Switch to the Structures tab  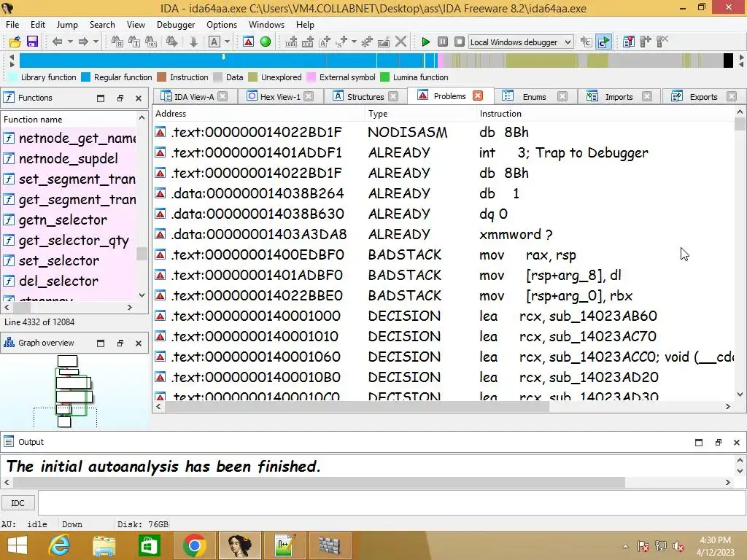click(x=365, y=97)
